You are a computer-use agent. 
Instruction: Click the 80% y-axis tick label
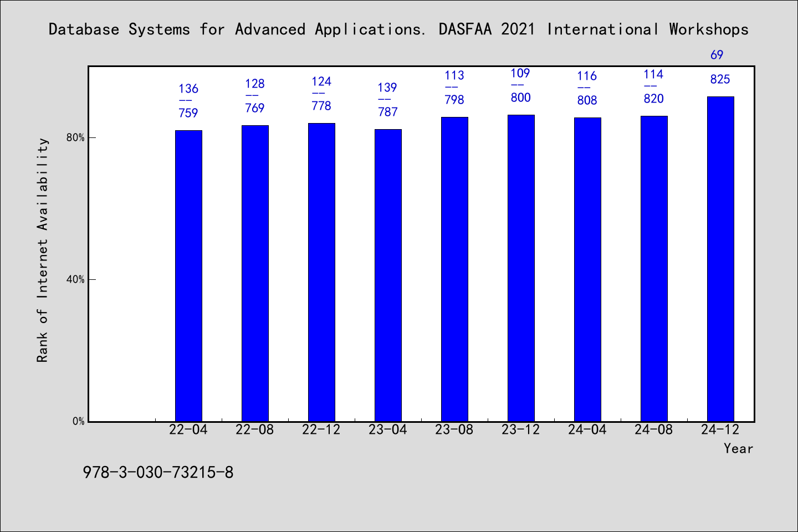click(75, 137)
